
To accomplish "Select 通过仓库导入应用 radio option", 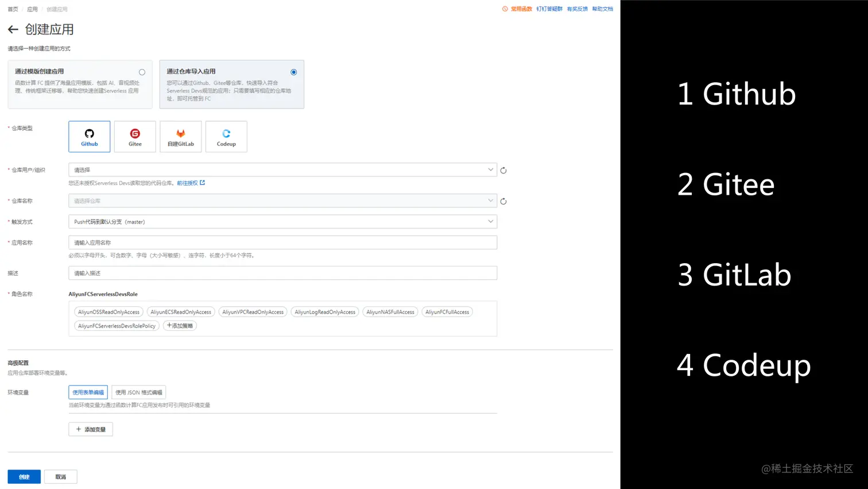I will pyautogui.click(x=293, y=72).
